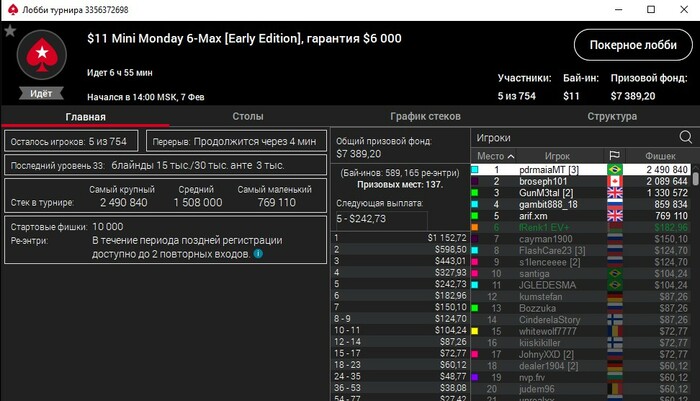Click UK flag next to arif.xm
The width and height of the screenshot is (700, 401).
pyautogui.click(x=615, y=216)
